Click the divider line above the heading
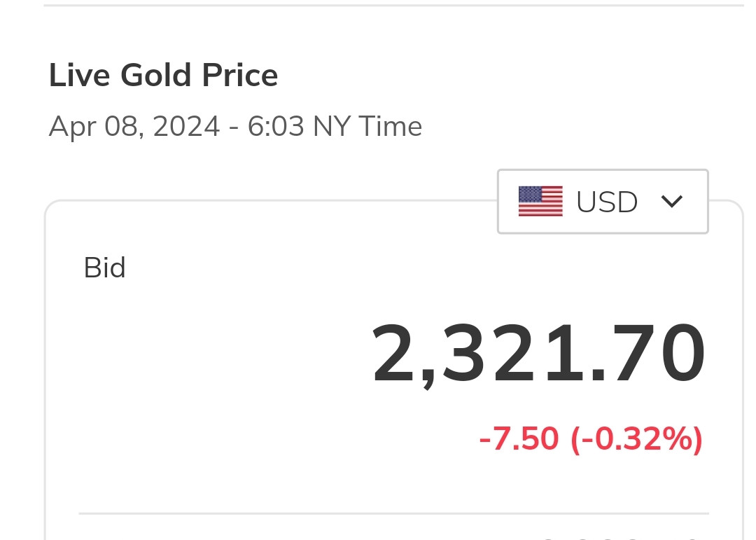 pos(392,6)
